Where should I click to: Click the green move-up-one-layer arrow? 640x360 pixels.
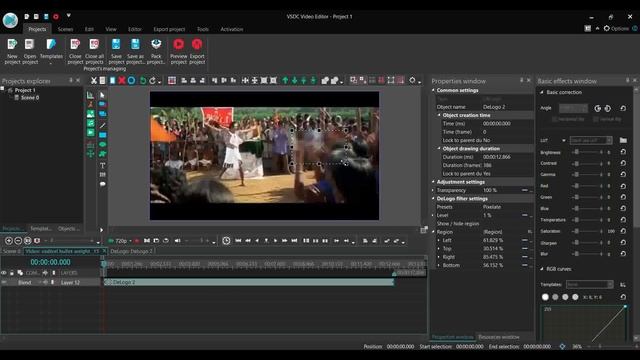(285, 80)
